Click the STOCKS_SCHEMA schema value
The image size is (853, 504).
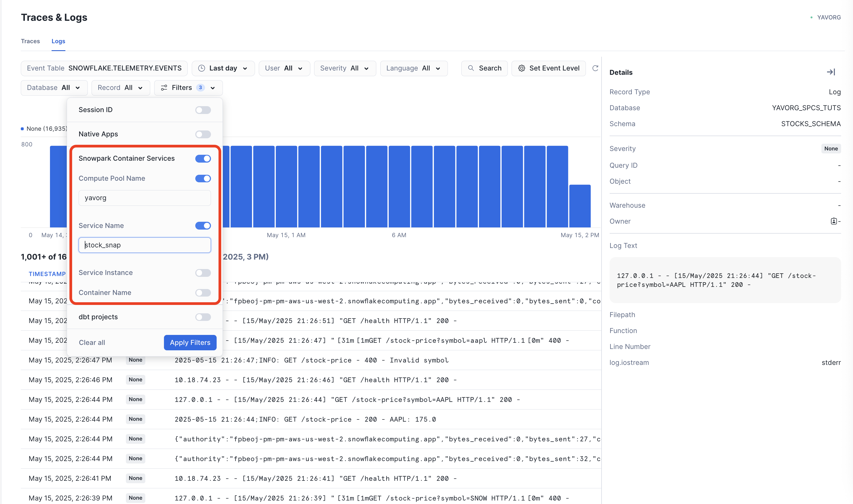(811, 124)
